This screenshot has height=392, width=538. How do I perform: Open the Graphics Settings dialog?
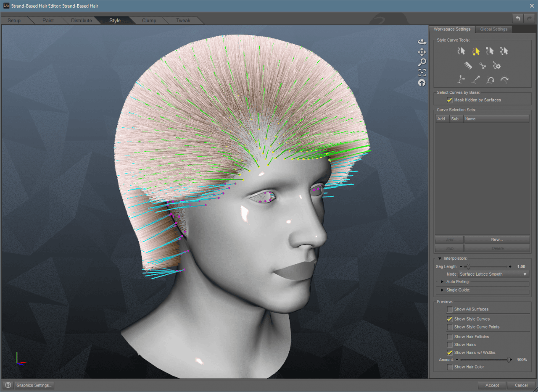[x=34, y=385]
